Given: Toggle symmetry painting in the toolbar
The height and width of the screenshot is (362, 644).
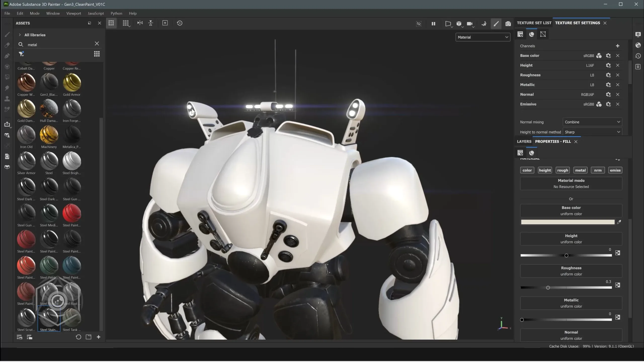Looking at the screenshot, I should (140, 23).
